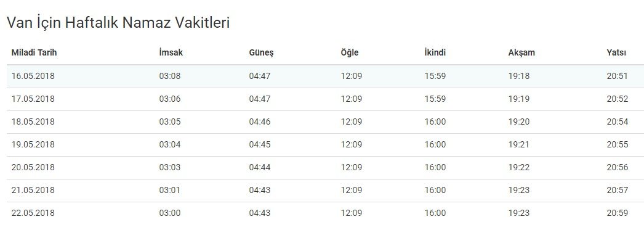Select the 19.05.2018 date cell

33,145
